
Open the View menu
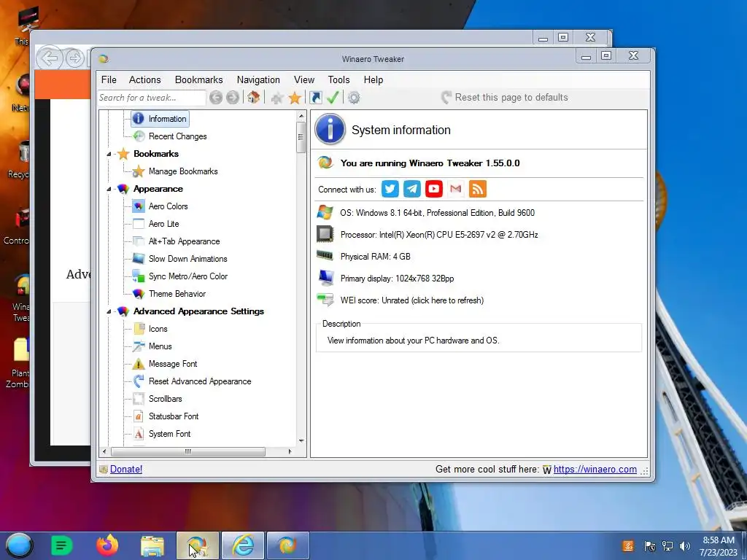point(304,80)
